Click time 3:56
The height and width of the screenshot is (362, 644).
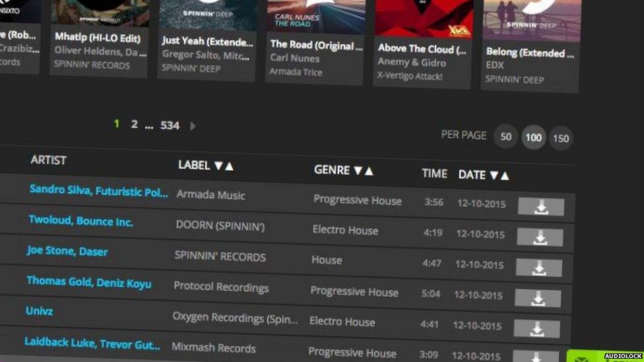click(434, 202)
